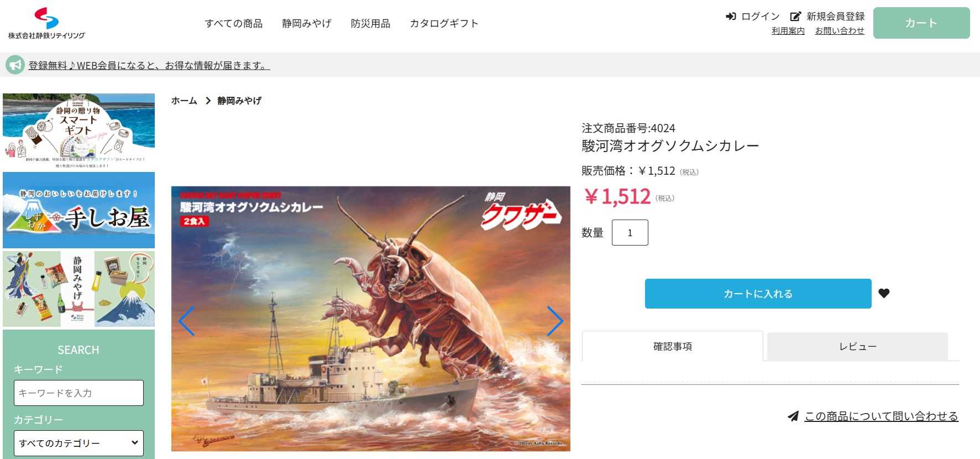This screenshot has width=980, height=459.
Task: Open すべての商品 in the navigation menu
Action: pos(233,23)
